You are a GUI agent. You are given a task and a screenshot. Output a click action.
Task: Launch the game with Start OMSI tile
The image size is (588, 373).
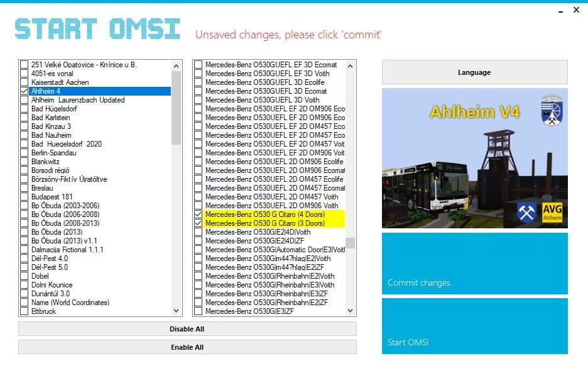tap(474, 326)
